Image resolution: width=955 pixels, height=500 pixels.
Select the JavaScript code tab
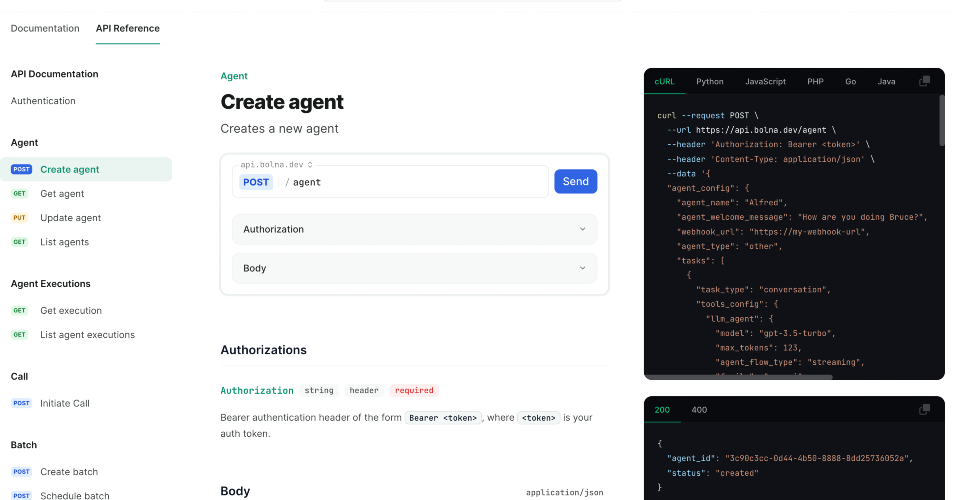click(x=766, y=82)
